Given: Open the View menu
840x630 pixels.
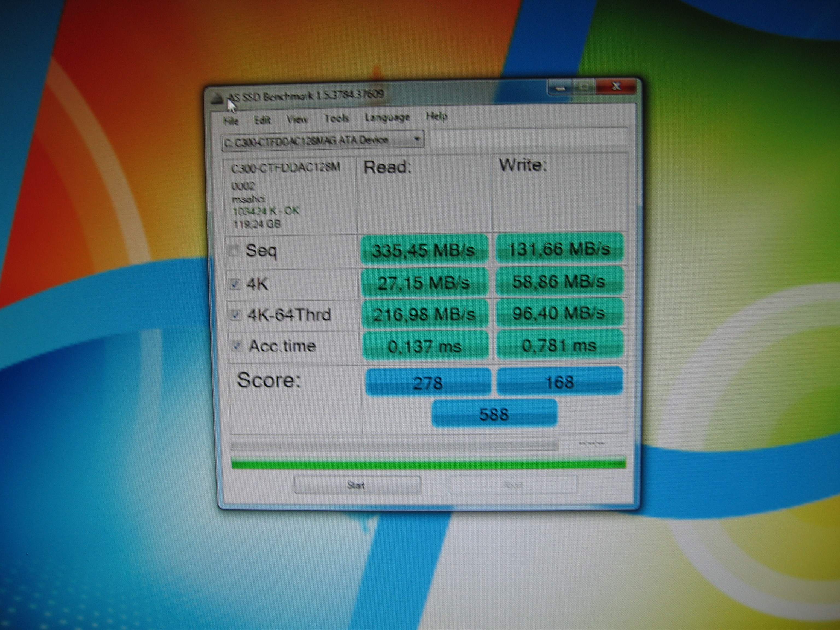Looking at the screenshot, I should pyautogui.click(x=297, y=119).
